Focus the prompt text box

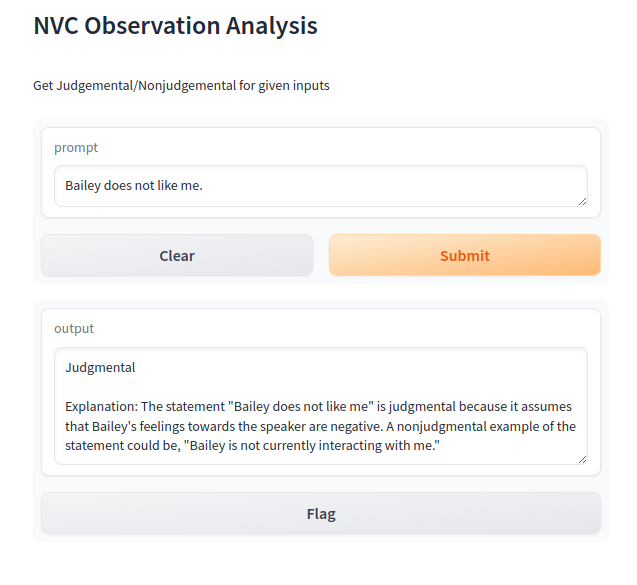[x=321, y=186]
